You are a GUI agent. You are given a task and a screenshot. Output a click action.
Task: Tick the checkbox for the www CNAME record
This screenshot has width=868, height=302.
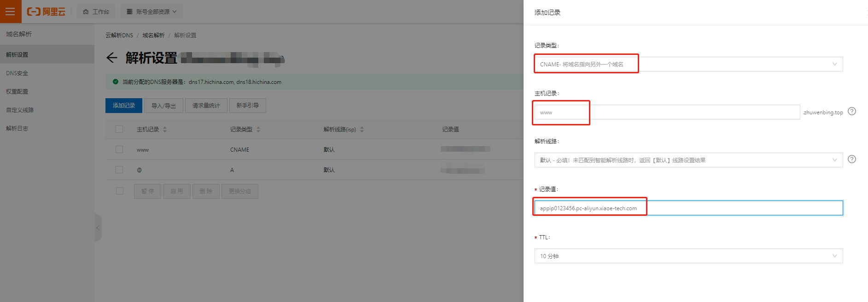click(x=119, y=149)
